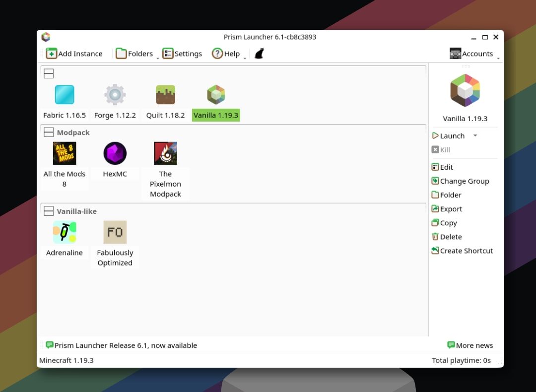This screenshot has width=536, height=392.
Task: Collapse the ungrouped instances section
Action: pyautogui.click(x=49, y=73)
